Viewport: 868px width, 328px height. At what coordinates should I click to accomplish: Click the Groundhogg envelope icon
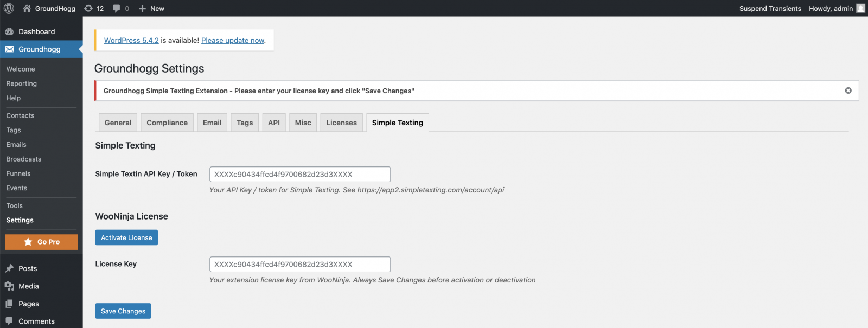9,49
